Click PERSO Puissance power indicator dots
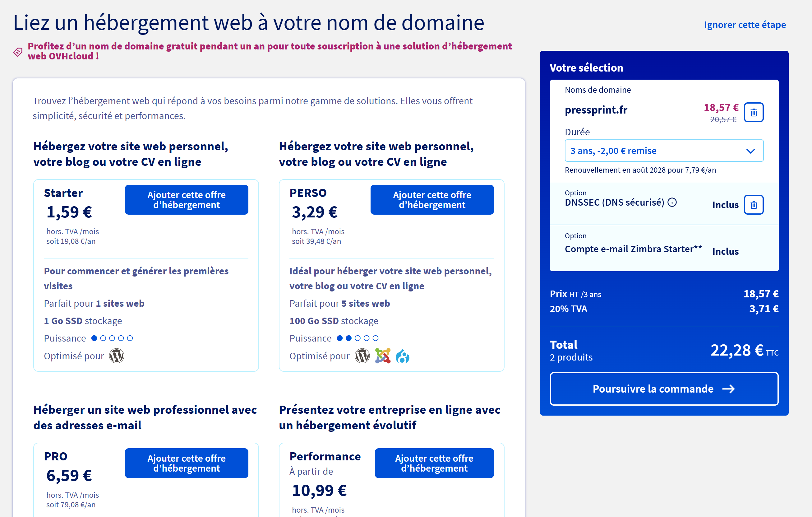This screenshot has width=812, height=517. point(358,338)
